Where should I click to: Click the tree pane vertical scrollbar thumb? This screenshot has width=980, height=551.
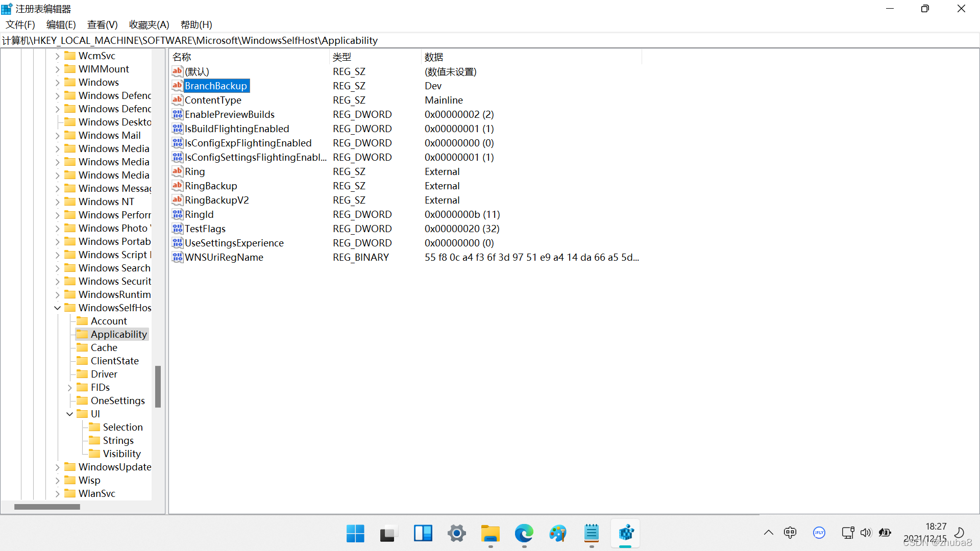point(158,386)
